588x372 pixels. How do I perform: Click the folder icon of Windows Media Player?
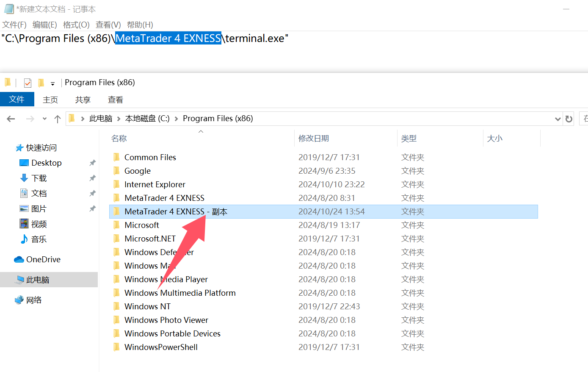pos(116,279)
